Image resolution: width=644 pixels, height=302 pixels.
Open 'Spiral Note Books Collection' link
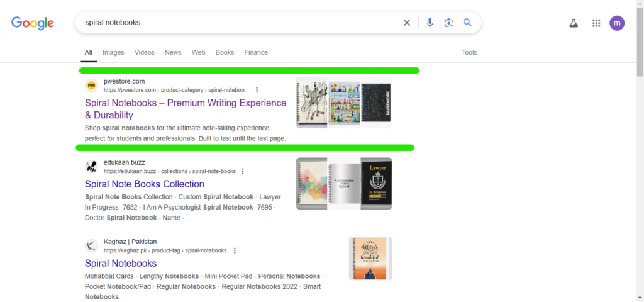tap(145, 184)
